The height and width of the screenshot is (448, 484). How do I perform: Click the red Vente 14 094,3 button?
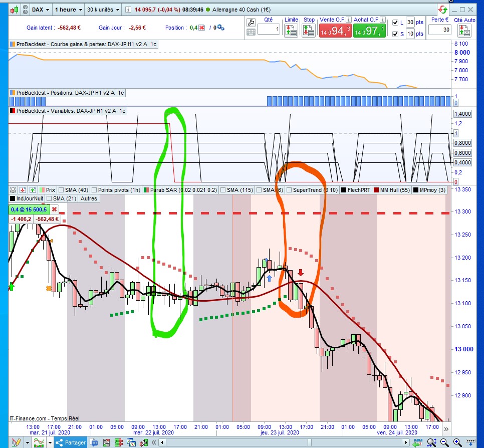[x=335, y=31]
